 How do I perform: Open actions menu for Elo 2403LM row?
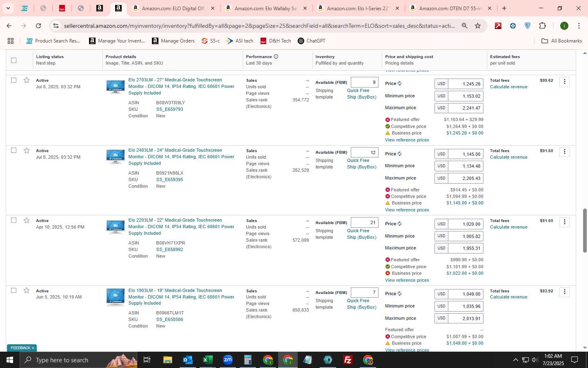tap(564, 152)
